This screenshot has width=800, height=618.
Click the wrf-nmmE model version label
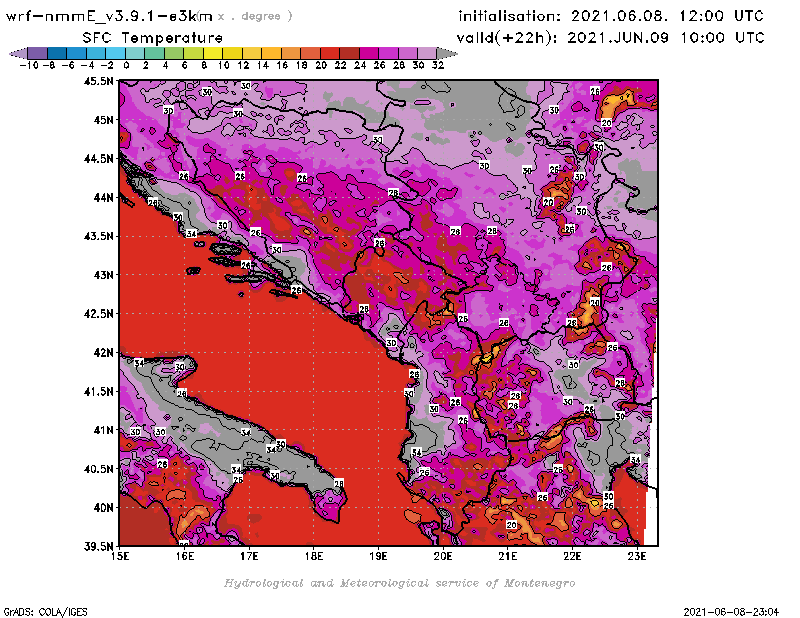pos(110,16)
